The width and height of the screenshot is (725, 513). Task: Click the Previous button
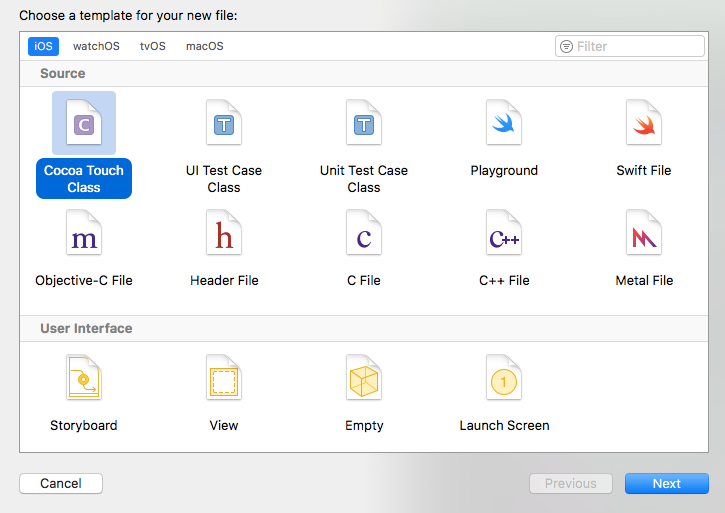point(571,483)
